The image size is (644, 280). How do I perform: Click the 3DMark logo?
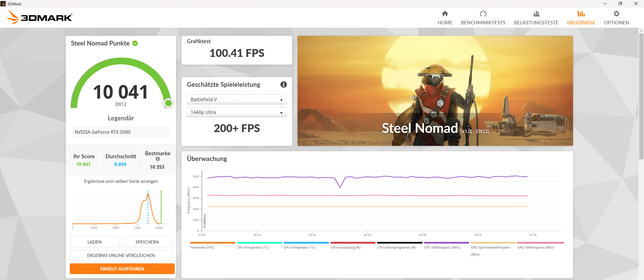(x=39, y=17)
